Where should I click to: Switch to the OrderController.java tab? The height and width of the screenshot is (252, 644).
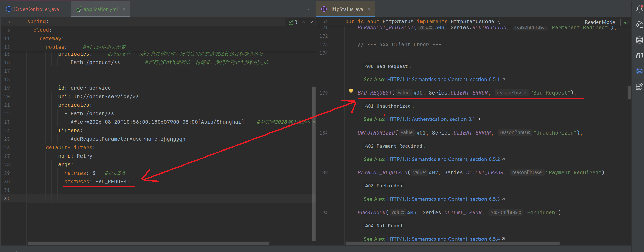[x=33, y=9]
